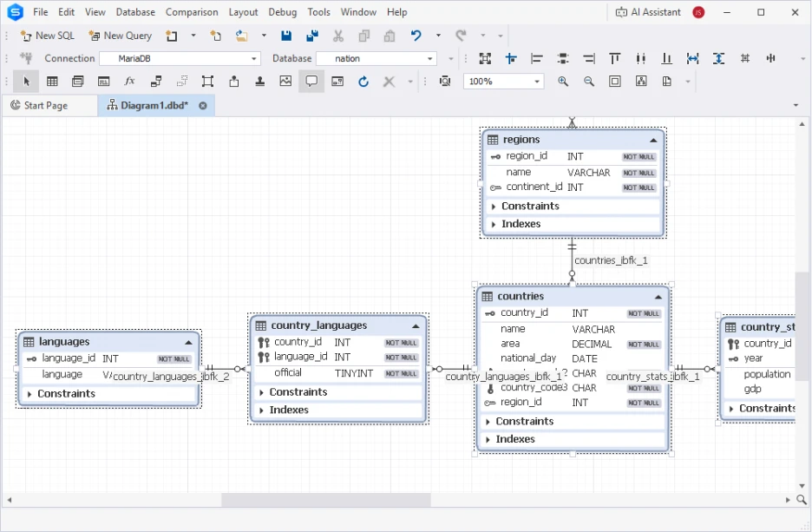Click the blue Refresh diagram icon
The width and height of the screenshot is (812, 532).
(363, 82)
